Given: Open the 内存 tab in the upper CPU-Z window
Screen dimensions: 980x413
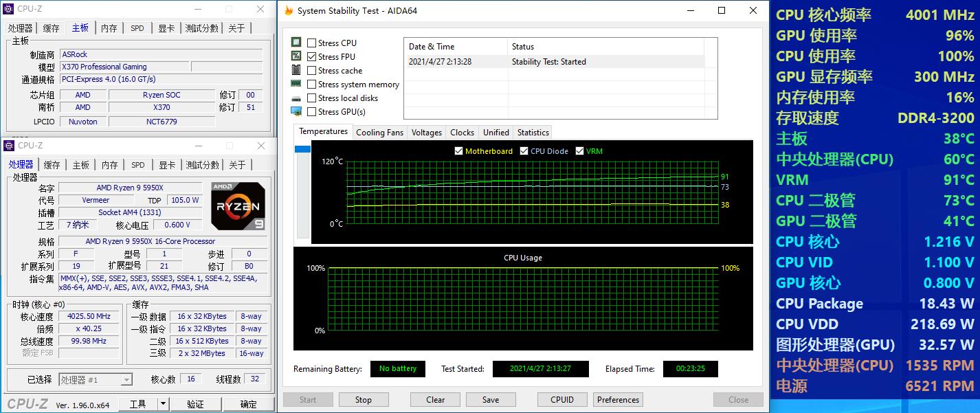Looking at the screenshot, I should [109, 28].
